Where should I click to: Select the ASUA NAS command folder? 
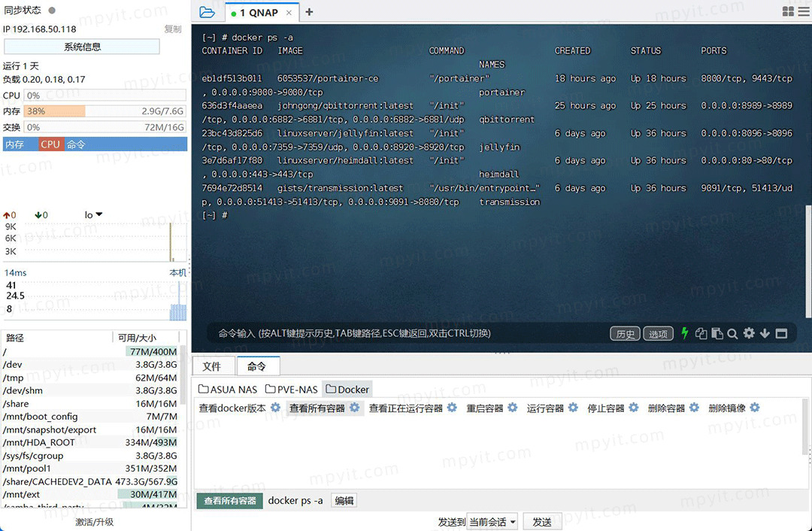pos(227,389)
